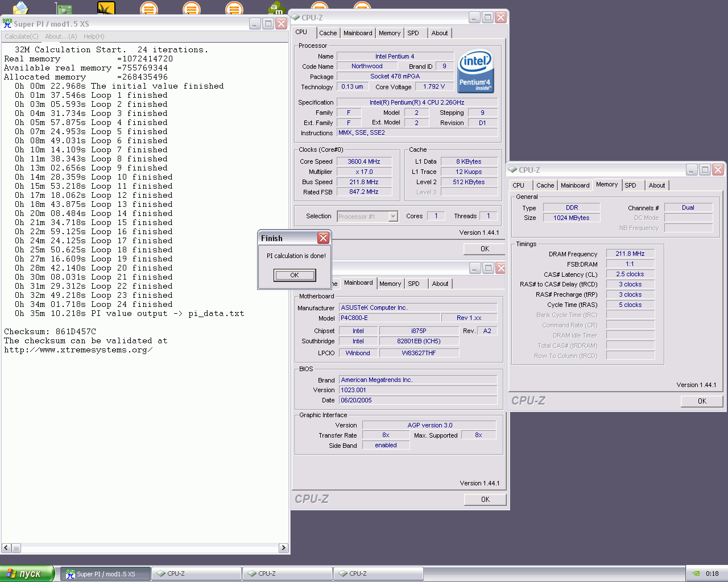Close the Finish dialog with the X

point(323,238)
